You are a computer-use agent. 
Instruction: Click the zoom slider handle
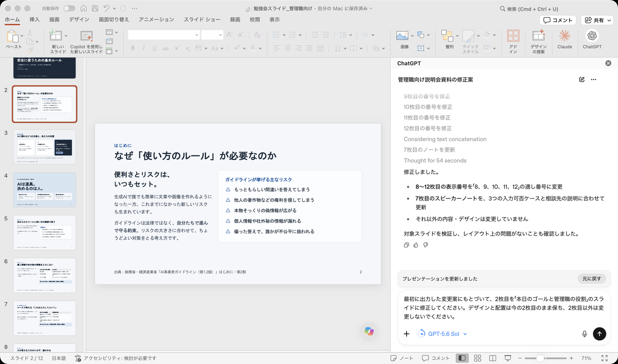[x=540, y=358]
